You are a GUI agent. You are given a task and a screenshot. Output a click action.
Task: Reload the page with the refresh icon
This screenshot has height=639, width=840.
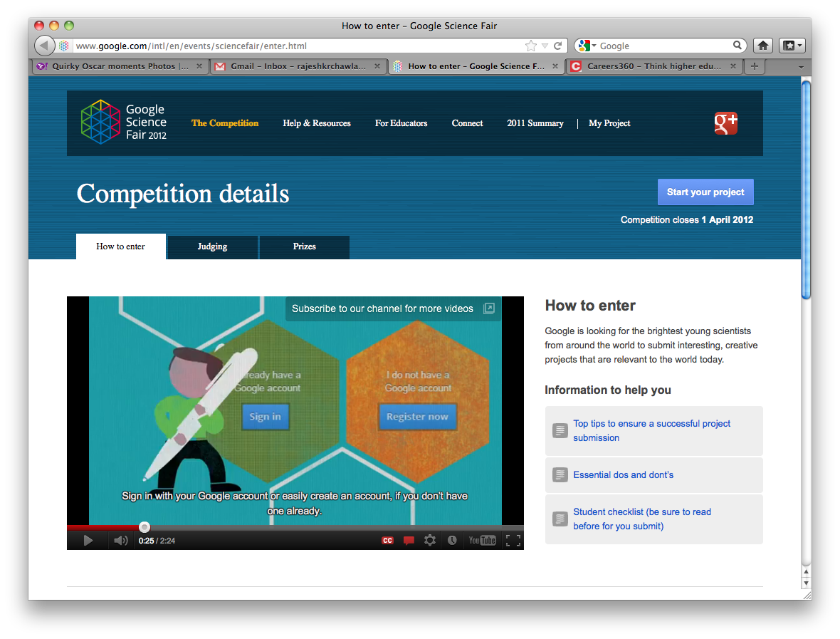click(x=557, y=46)
